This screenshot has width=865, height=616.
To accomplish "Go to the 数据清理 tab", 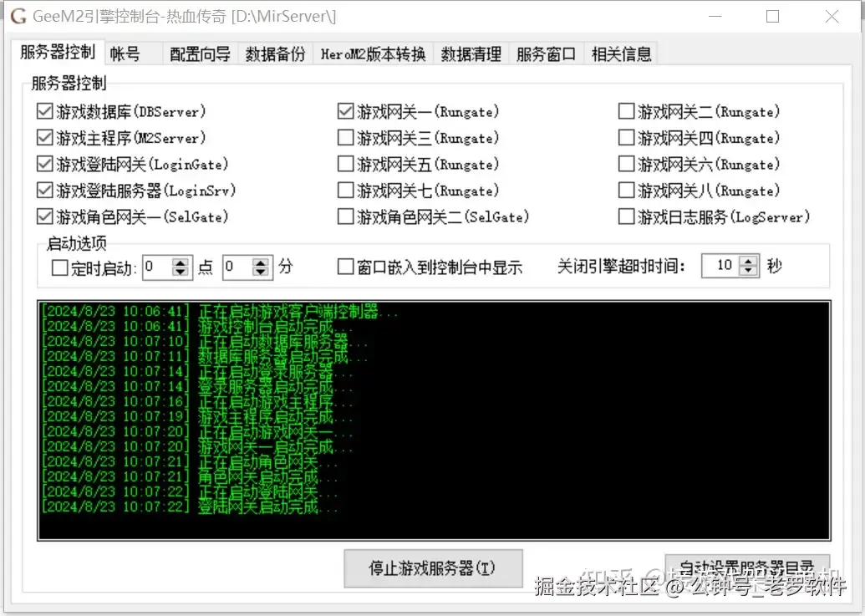I will [471, 53].
